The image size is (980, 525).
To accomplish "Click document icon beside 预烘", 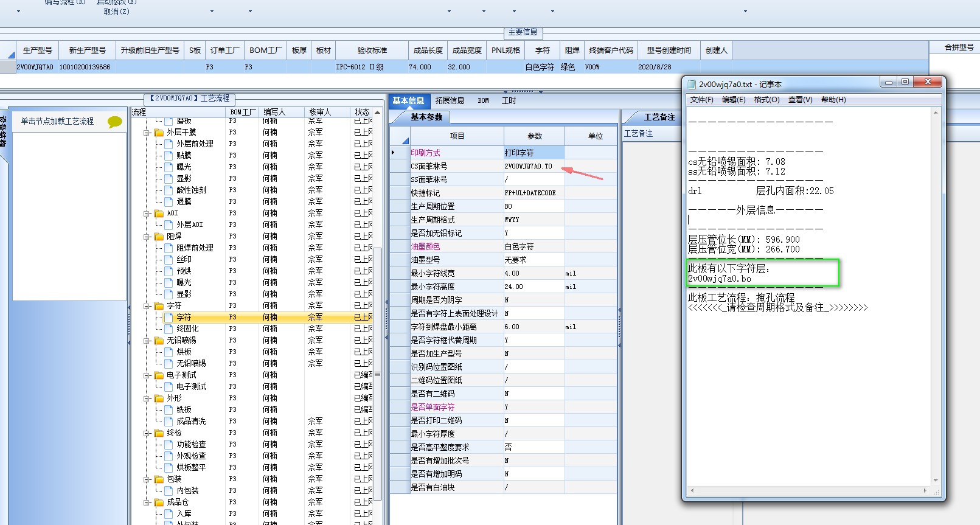I will 169,271.
